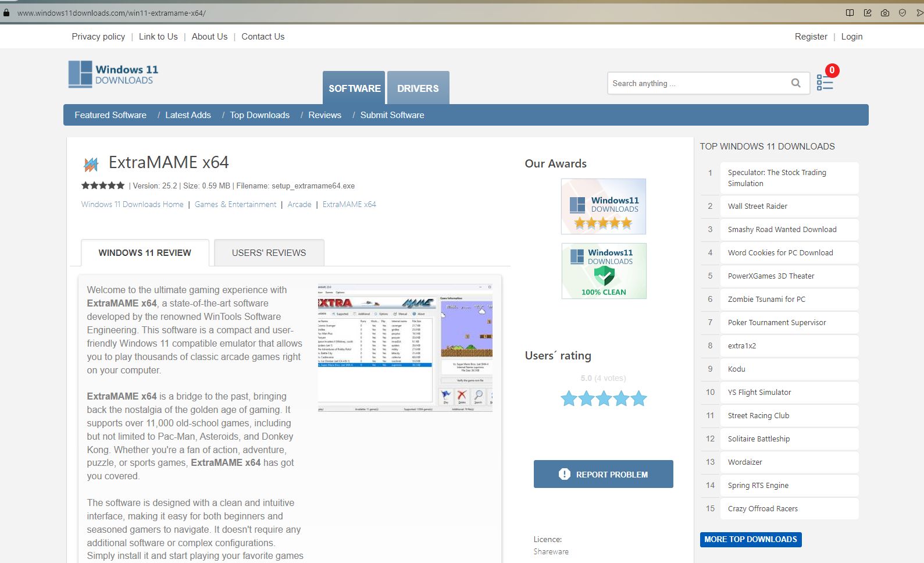Open Poker Tournament Supervisor
Screen dimensions: 924x563
coord(789,322)
